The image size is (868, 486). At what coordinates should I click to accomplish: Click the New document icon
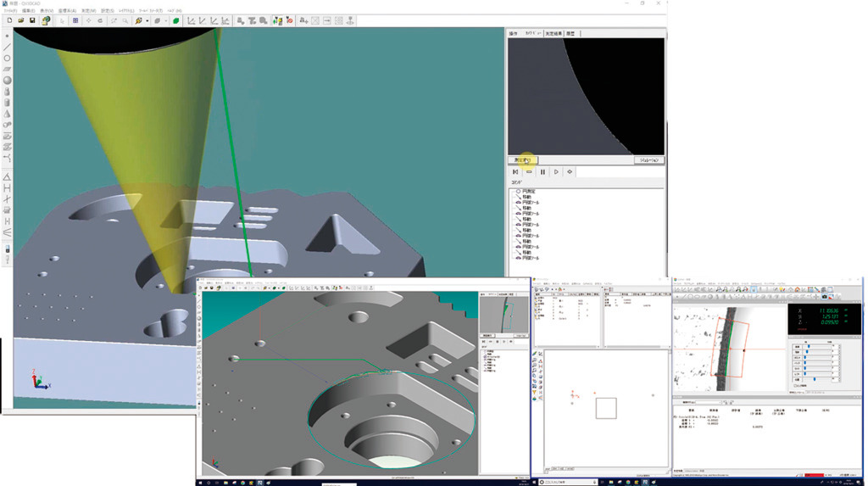[x=8, y=20]
